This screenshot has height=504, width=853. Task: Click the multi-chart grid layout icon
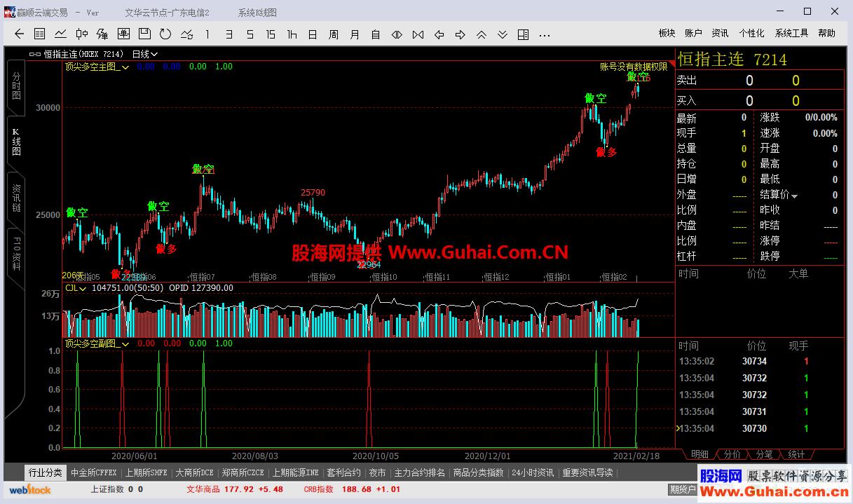521,34
